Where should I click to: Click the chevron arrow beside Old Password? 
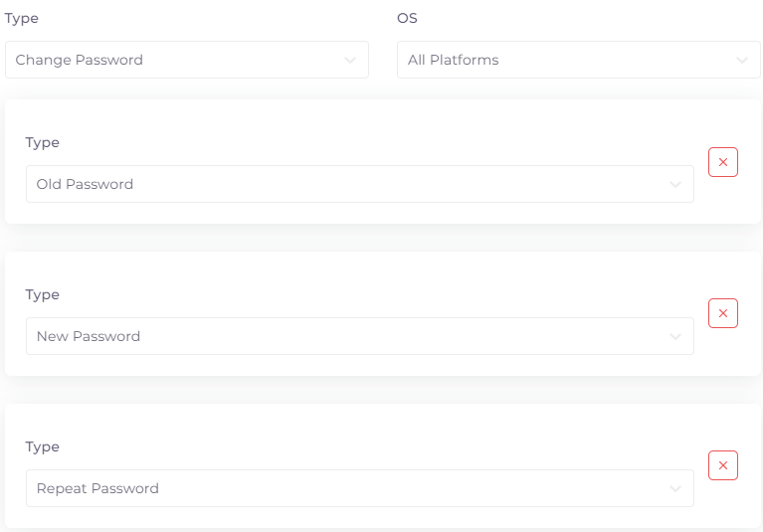click(x=675, y=184)
